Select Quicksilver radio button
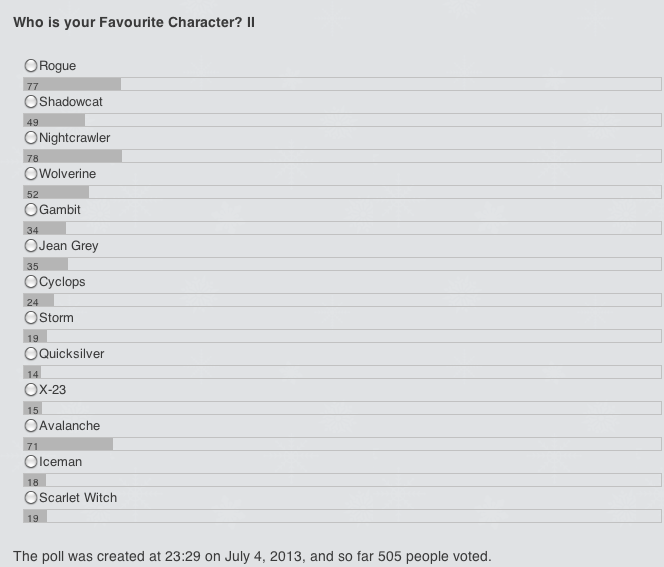 (x=31, y=354)
